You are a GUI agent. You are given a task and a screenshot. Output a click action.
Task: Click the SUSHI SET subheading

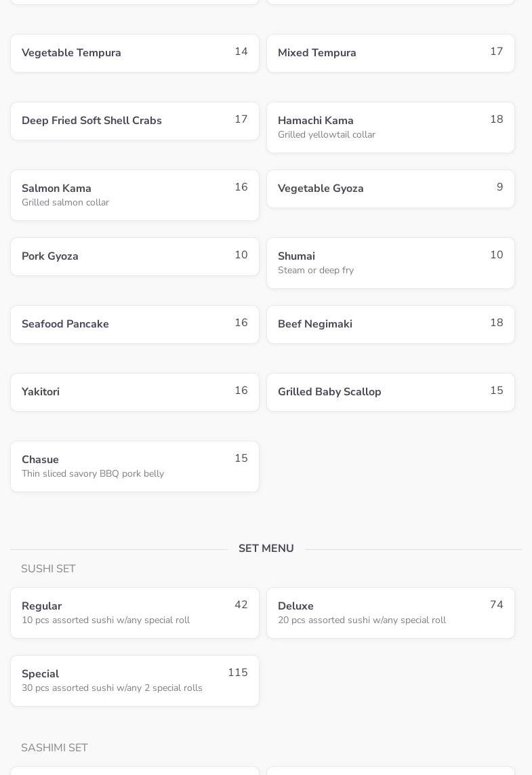48,569
